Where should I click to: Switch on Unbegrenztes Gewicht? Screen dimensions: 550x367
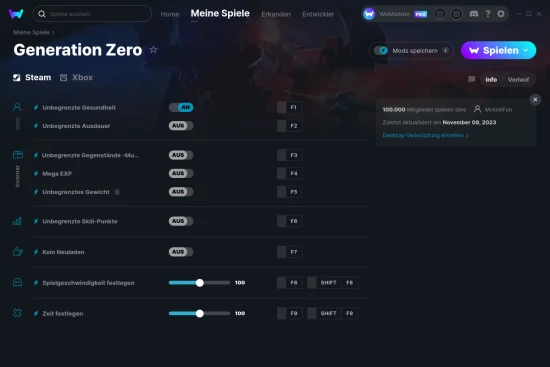tap(181, 192)
